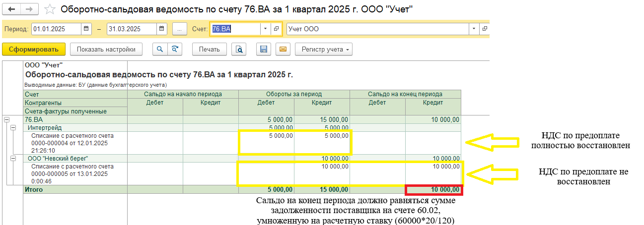This screenshot has height=225, width=644.
Task: Open the Регистр учета dropdown menu
Action: click(323, 49)
